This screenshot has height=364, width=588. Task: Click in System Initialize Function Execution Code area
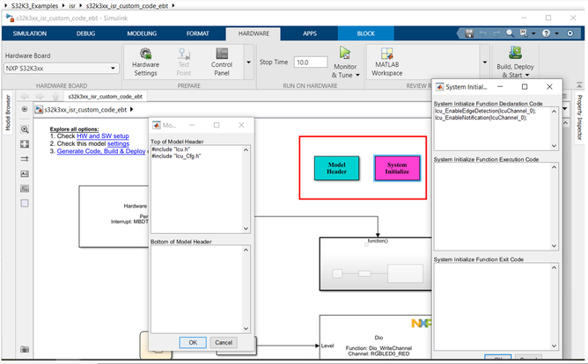tap(492, 207)
